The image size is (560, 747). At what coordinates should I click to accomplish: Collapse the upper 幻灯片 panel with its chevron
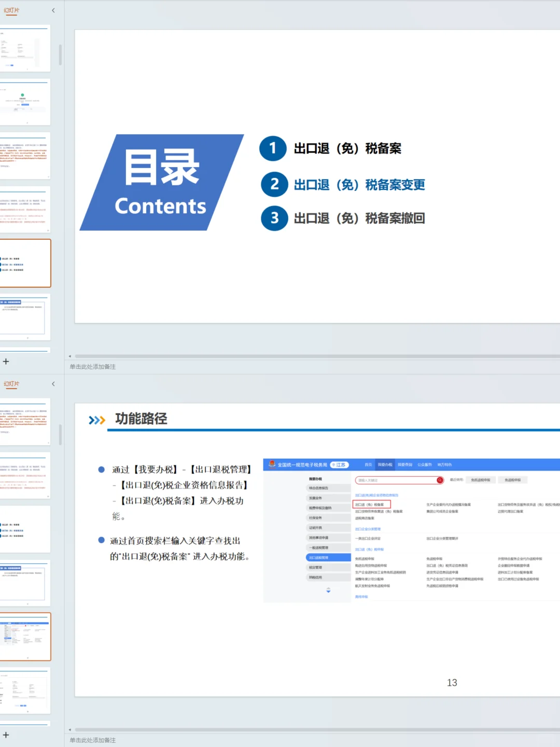click(53, 10)
